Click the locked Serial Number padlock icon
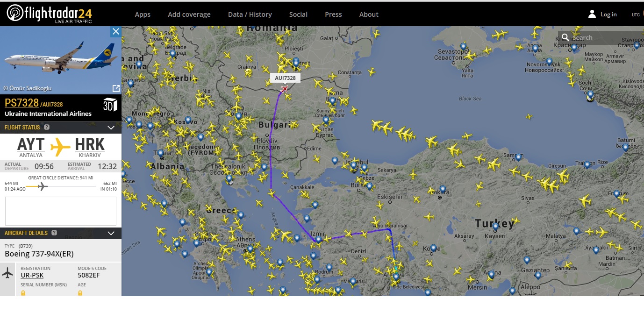 coord(23,293)
